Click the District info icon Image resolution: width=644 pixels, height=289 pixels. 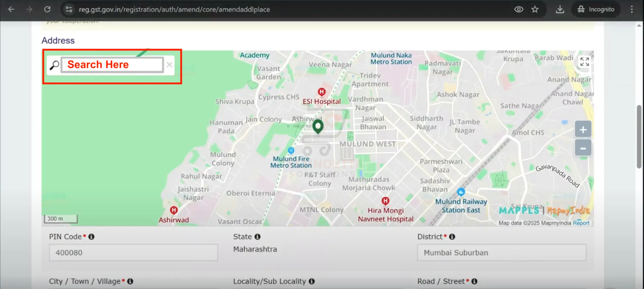[x=452, y=236]
